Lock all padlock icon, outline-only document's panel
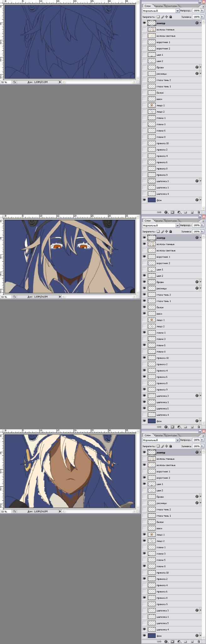The width and height of the screenshot is (206, 644). coord(171,17)
